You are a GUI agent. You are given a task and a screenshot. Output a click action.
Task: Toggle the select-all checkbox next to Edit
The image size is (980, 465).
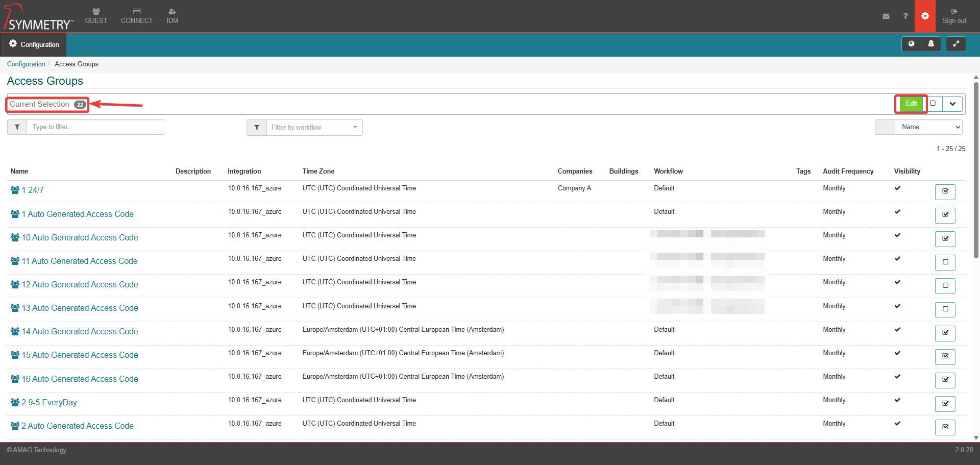coord(933,104)
